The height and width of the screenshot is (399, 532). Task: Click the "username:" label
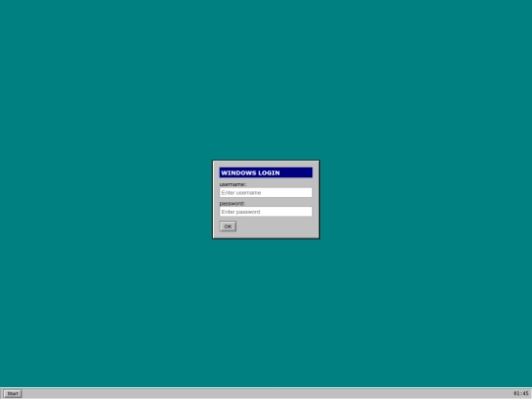click(233, 184)
